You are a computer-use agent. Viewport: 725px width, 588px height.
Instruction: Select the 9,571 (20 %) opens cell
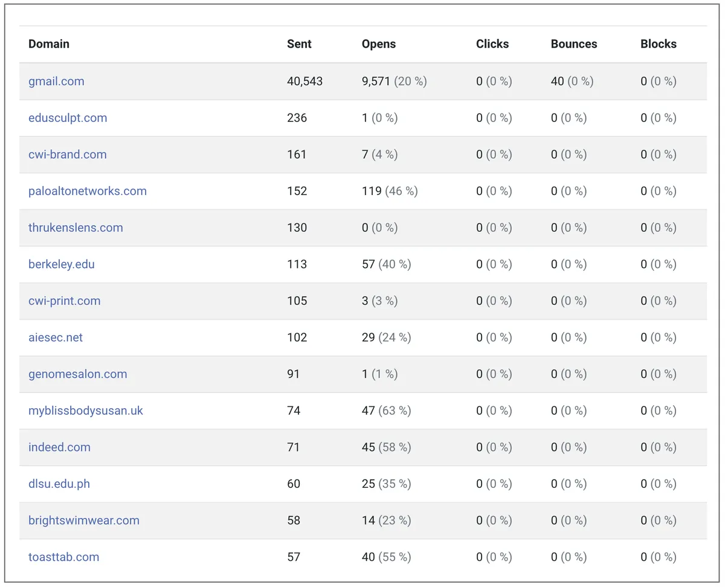click(395, 81)
